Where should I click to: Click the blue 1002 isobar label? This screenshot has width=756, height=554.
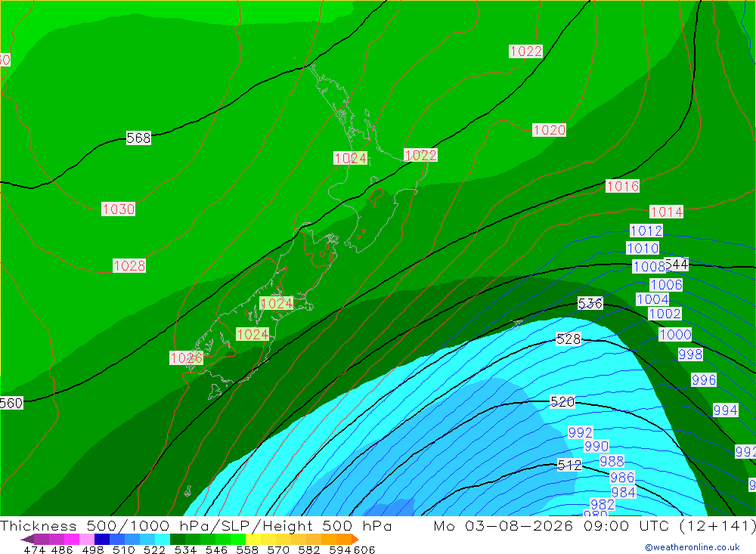665,314
